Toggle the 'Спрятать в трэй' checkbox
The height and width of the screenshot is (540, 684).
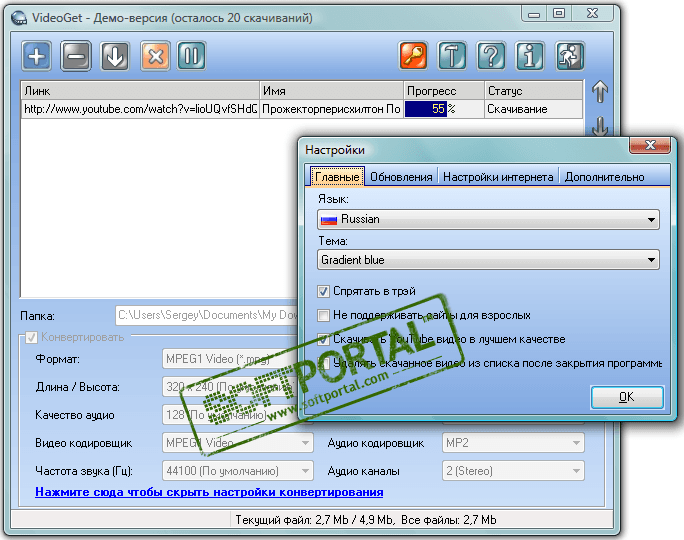[323, 291]
